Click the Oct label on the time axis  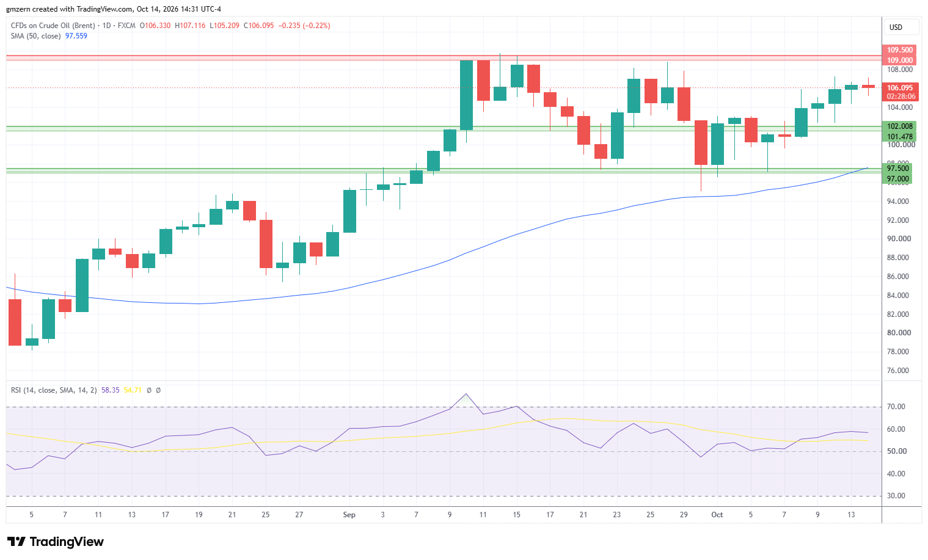tap(717, 515)
